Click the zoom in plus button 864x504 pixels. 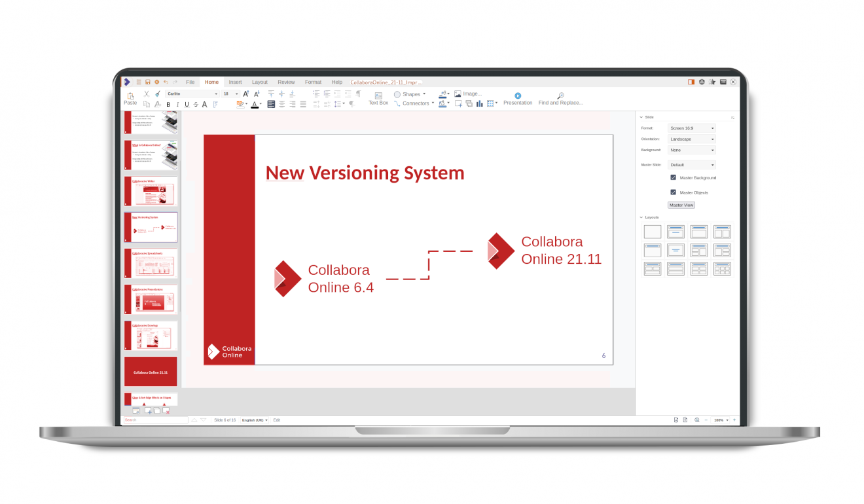point(734,420)
